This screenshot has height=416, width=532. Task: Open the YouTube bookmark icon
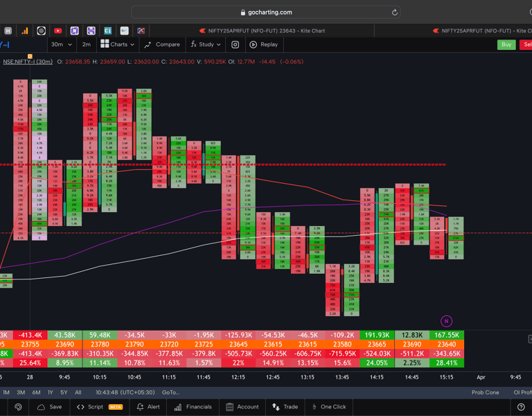pos(57,31)
